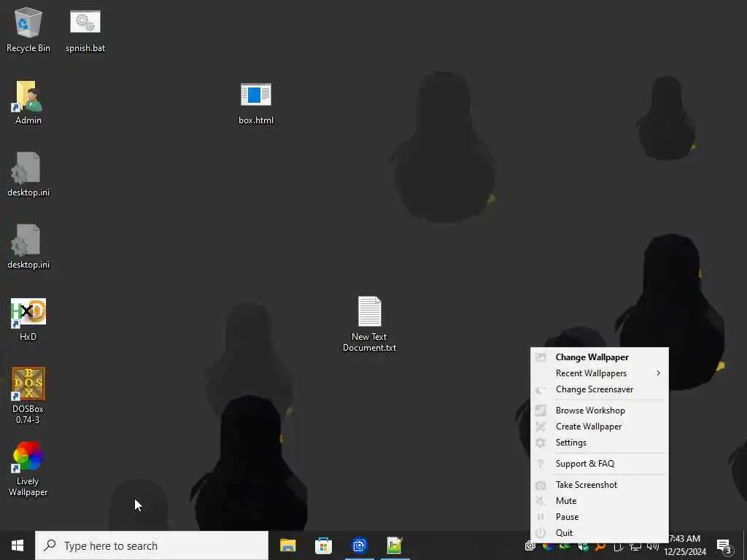Open the Windows Start menu

[x=18, y=545]
